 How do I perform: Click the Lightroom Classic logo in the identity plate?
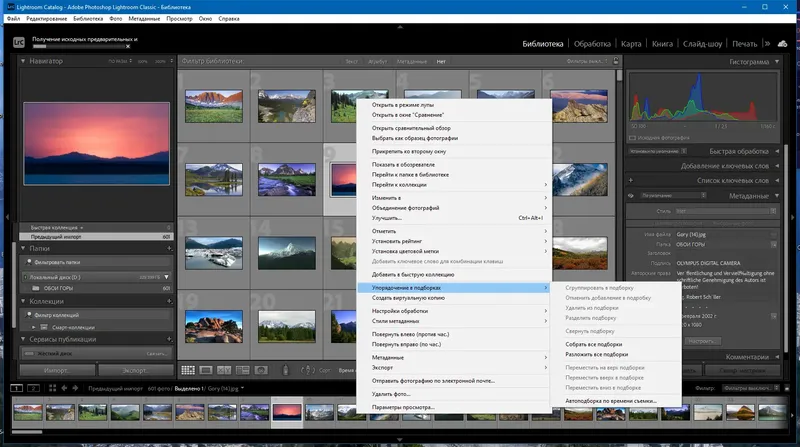(x=18, y=43)
